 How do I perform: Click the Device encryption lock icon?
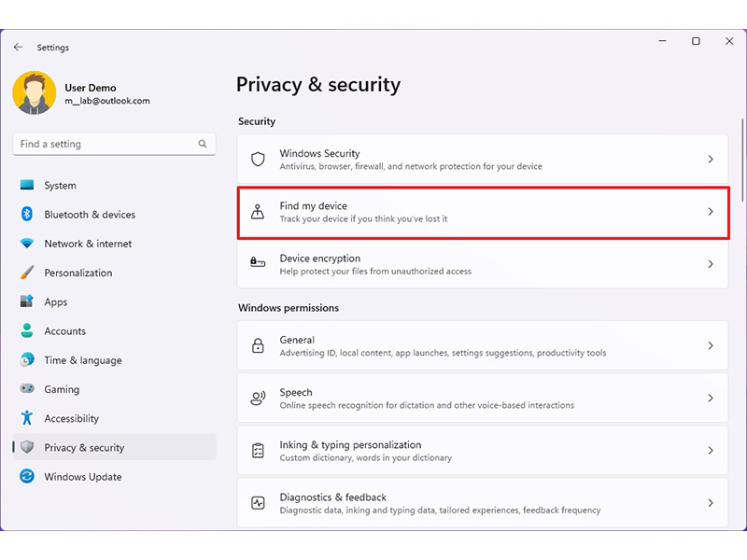click(x=258, y=262)
